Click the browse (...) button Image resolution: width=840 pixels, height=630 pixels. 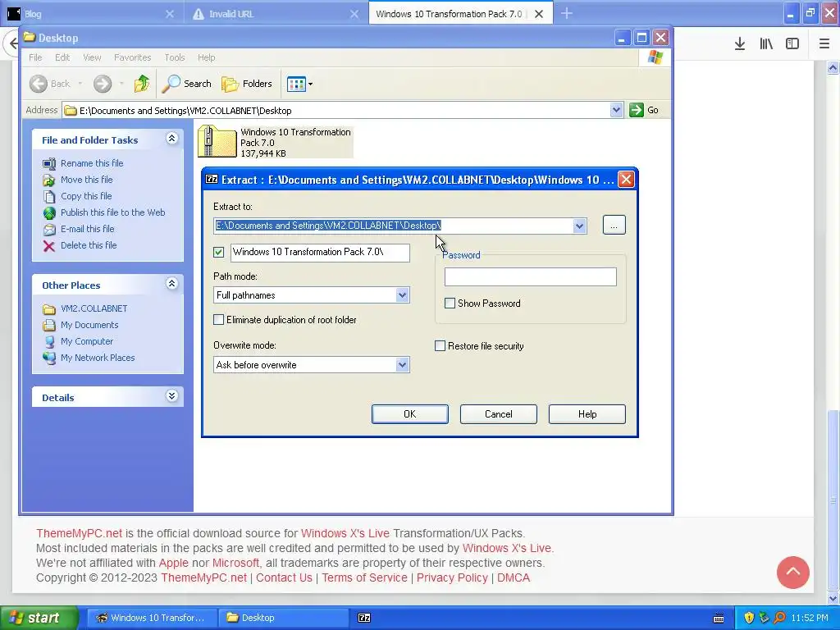(x=614, y=225)
